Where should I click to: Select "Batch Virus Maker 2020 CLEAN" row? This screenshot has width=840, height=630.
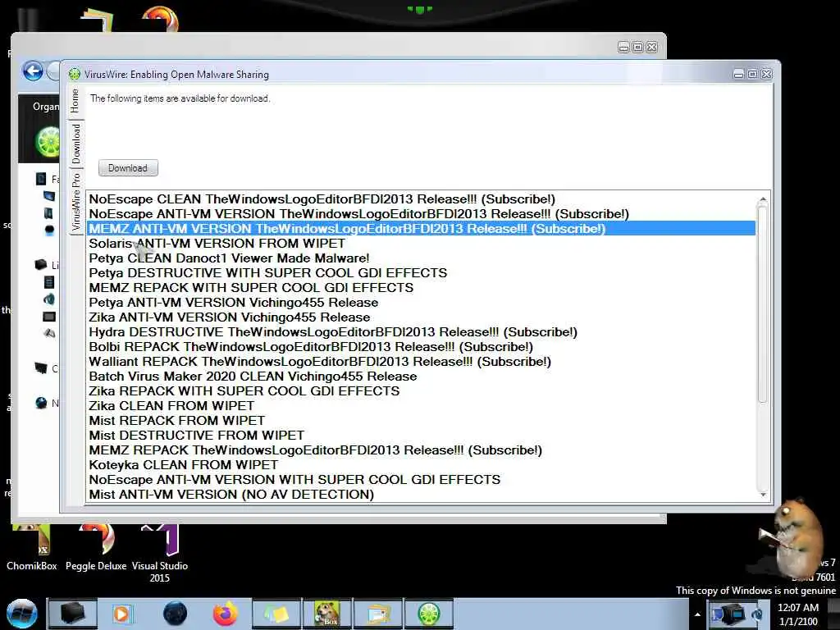tap(421, 376)
